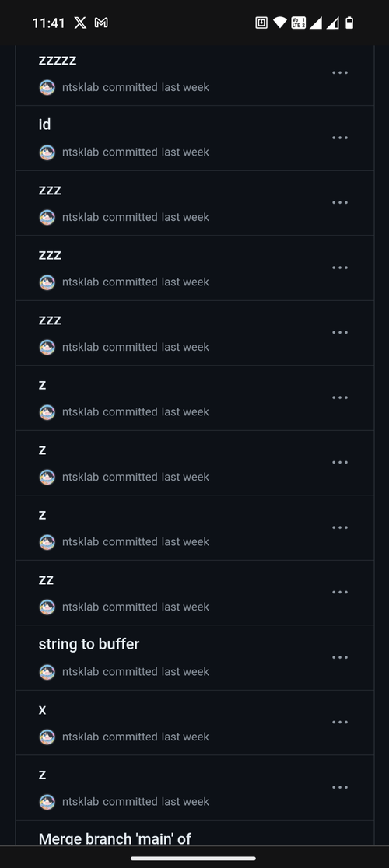The image size is (389, 868).
Task: Open three-dot menu for 'x' commit
Action: click(340, 723)
